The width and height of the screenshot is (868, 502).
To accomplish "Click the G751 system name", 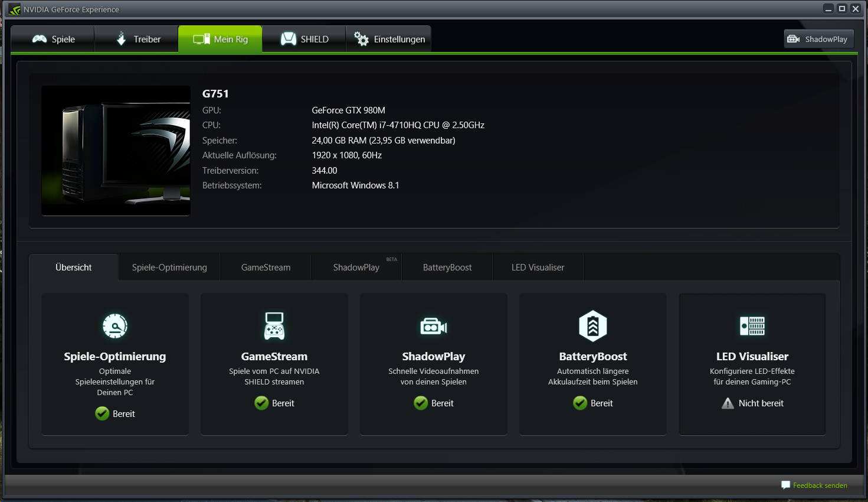I will coord(215,93).
